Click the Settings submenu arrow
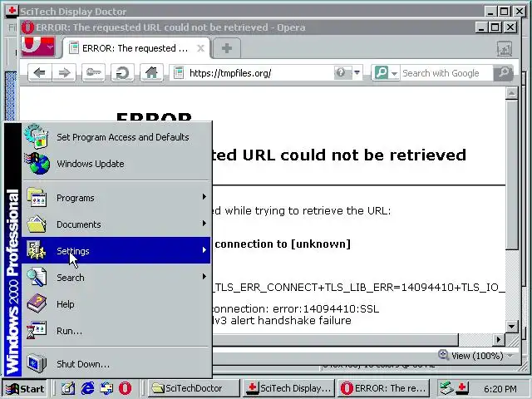Viewport: 532px width, 399px height. [x=204, y=250]
